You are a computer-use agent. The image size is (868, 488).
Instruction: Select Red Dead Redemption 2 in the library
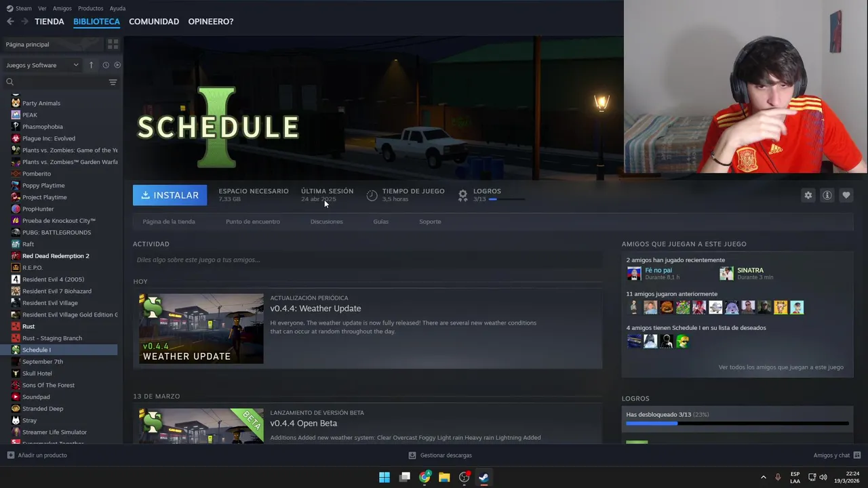(x=56, y=256)
